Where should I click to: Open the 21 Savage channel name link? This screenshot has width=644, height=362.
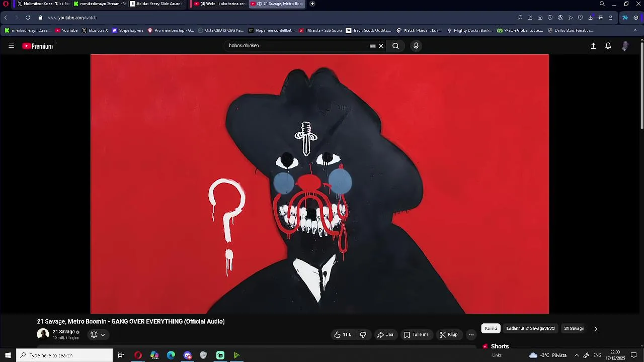[x=63, y=332]
